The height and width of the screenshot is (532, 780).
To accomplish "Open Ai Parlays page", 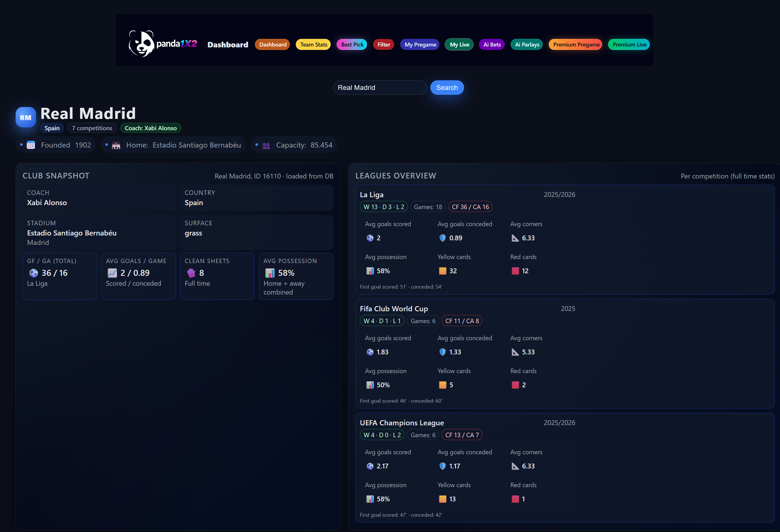I will tap(527, 44).
